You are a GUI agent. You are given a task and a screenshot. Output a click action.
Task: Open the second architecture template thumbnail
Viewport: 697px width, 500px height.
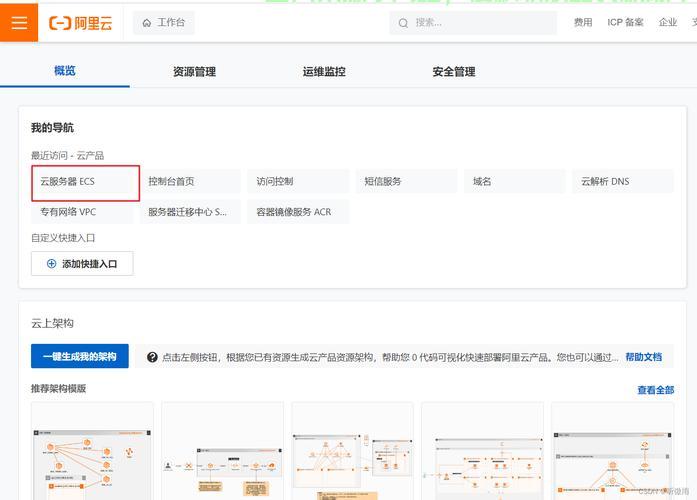pos(223,451)
